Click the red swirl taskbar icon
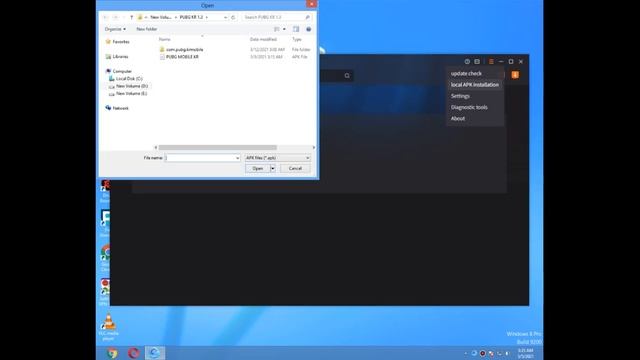Image resolution: width=640 pixels, height=360 pixels. point(133,353)
